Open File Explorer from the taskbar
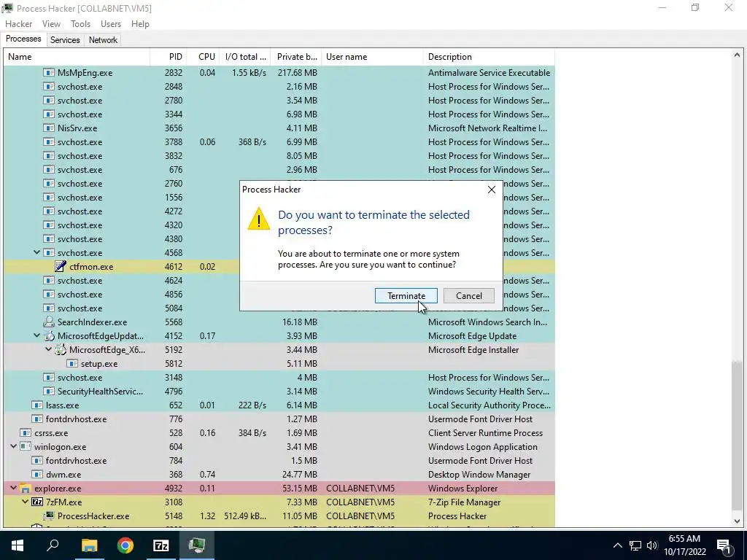747x560 pixels. (x=89, y=545)
